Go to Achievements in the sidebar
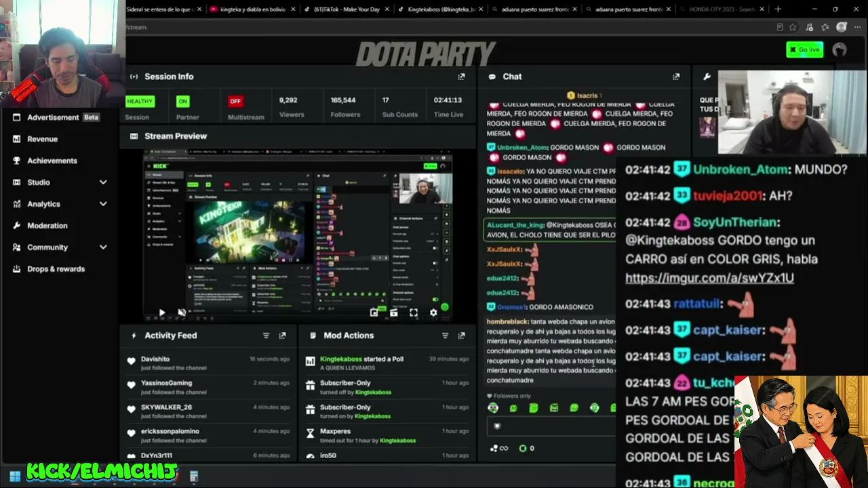868x488 pixels. point(52,161)
